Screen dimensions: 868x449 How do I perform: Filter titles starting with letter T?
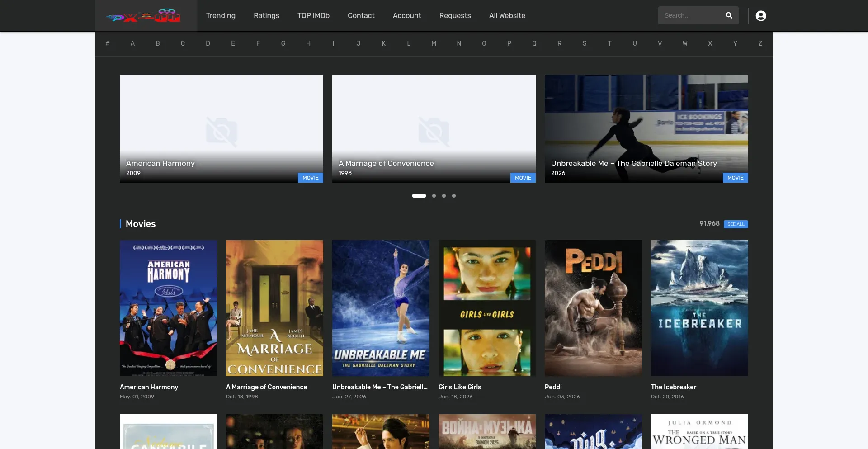pyautogui.click(x=609, y=43)
